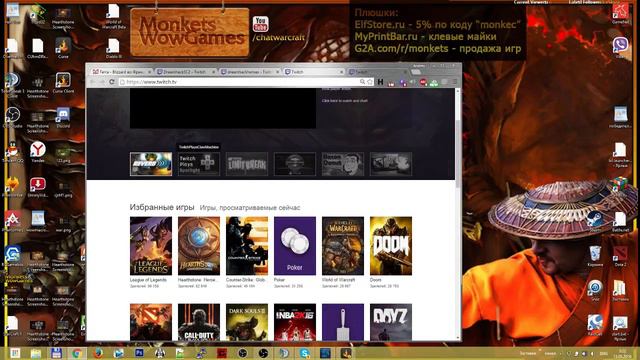Open the Dota 2 desktop shortcut
This screenshot has height=360, width=640.
pos(620,256)
